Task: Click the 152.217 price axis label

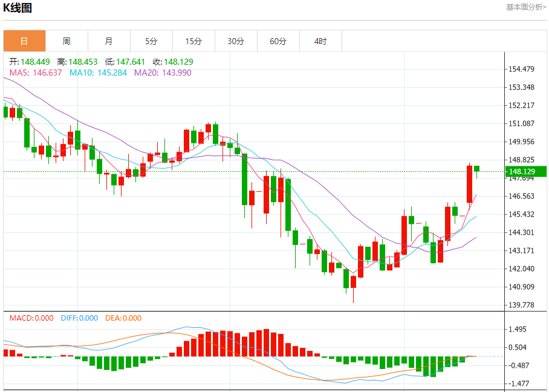Action: pos(522,105)
